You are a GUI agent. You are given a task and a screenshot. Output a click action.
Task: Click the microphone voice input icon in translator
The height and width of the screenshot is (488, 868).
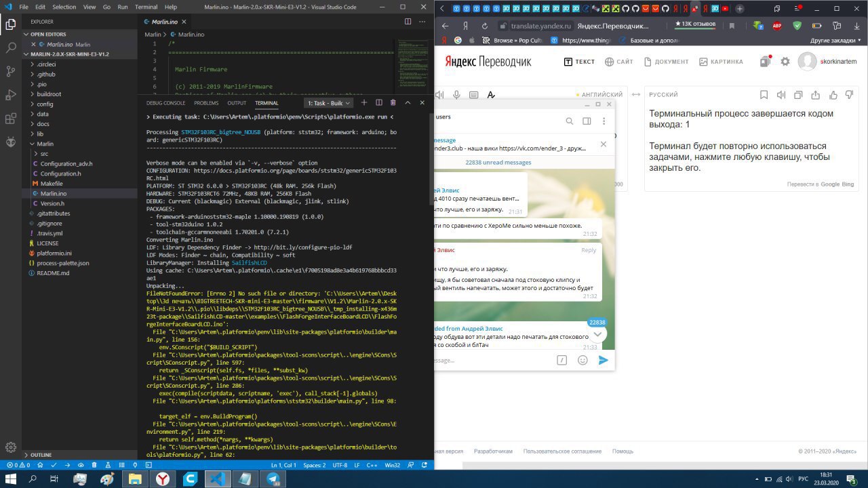point(456,95)
